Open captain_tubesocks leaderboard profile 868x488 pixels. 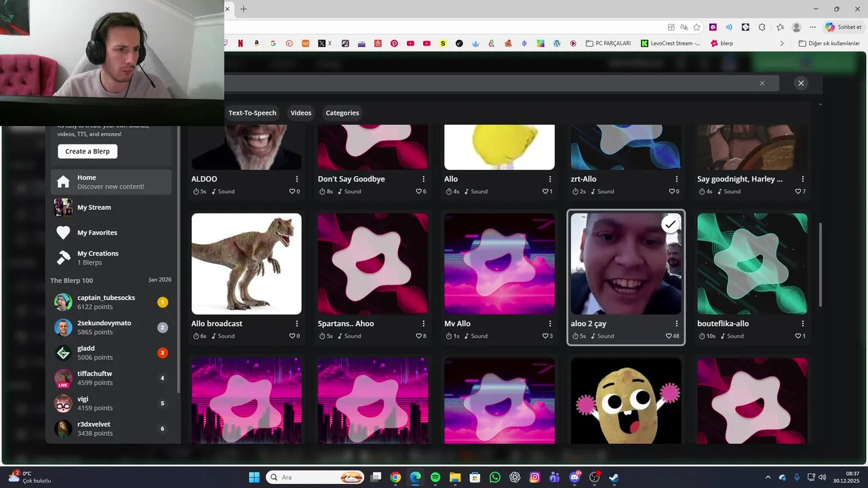pos(111,302)
